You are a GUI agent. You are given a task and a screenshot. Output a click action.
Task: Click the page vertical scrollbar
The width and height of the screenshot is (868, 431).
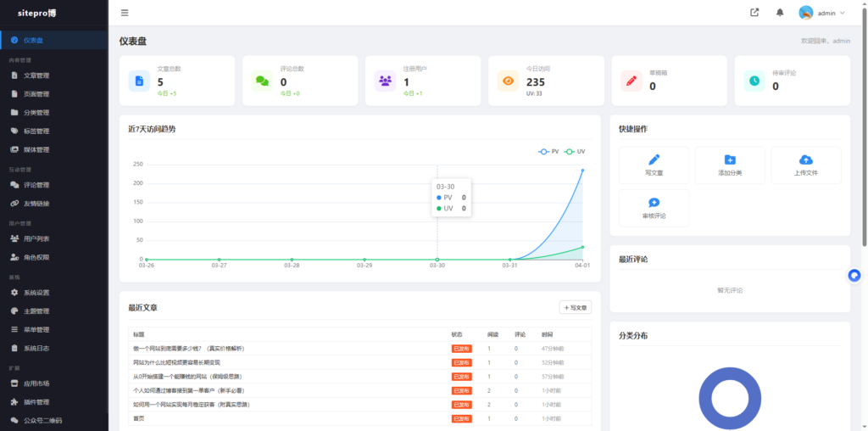865,127
